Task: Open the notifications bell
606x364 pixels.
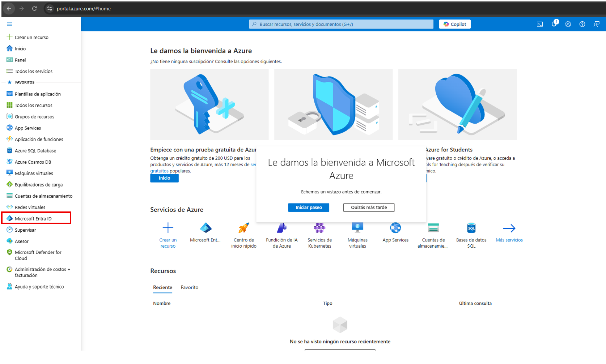Action: coord(554,24)
